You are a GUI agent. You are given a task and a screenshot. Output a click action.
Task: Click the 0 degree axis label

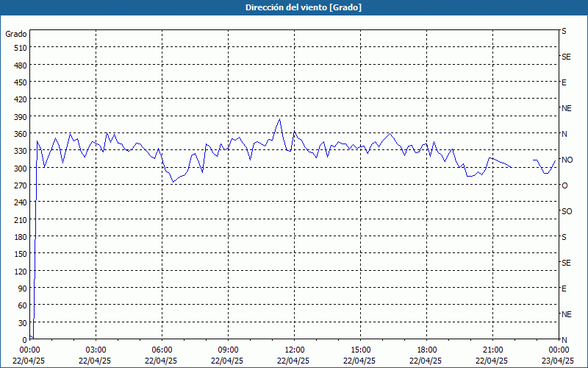[x=25, y=340]
